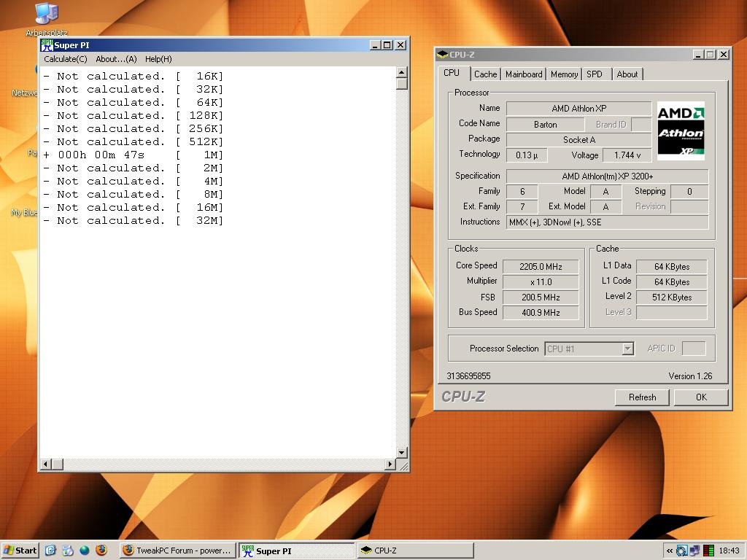The image size is (747, 560).
Task: Click the Super PI scrollbar up arrow
Action: click(402, 72)
